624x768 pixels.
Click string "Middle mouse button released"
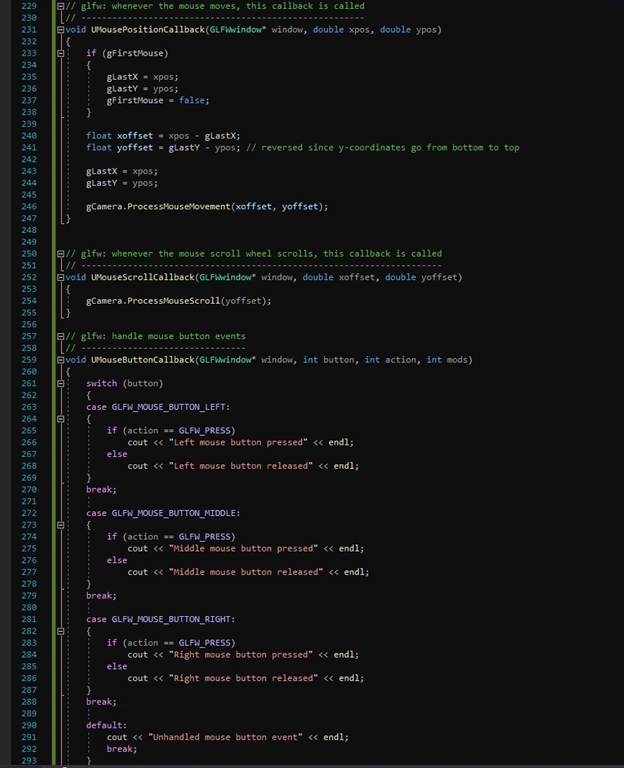pos(246,572)
